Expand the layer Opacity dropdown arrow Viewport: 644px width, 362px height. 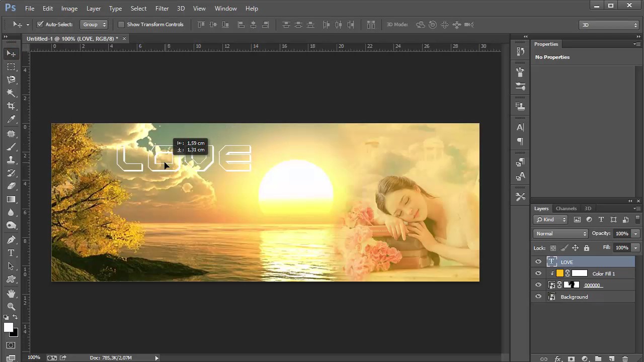click(635, 234)
